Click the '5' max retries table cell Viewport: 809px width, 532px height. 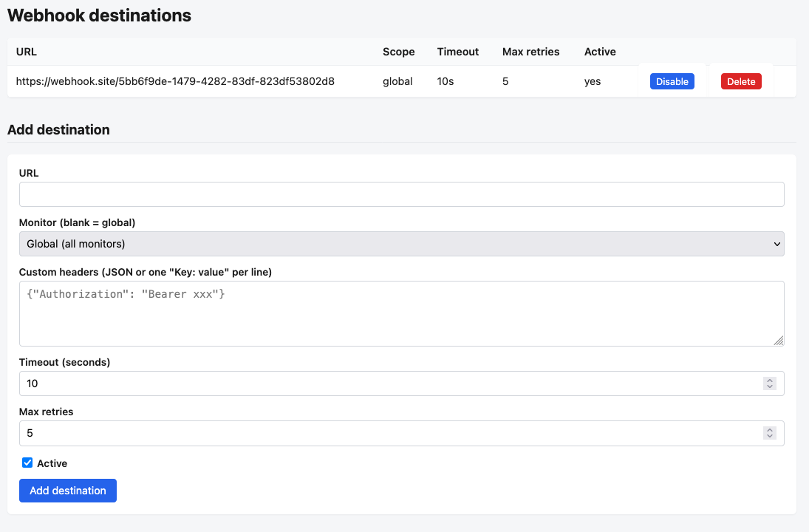point(505,81)
